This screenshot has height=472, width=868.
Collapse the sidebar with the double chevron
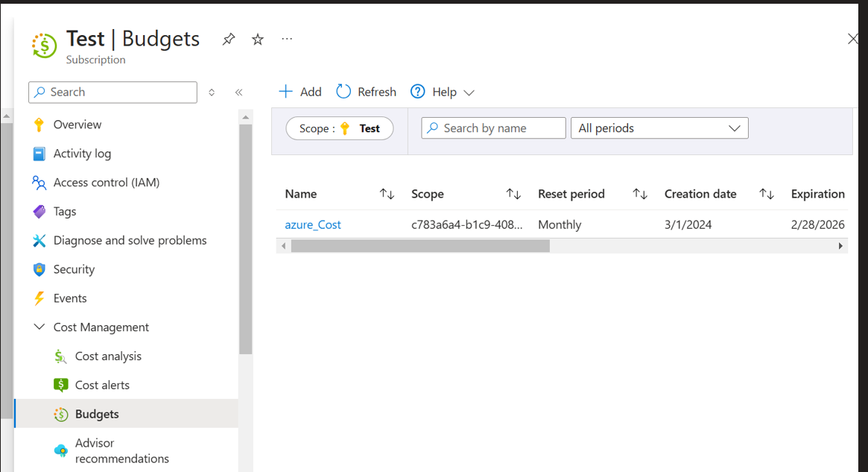(x=238, y=92)
